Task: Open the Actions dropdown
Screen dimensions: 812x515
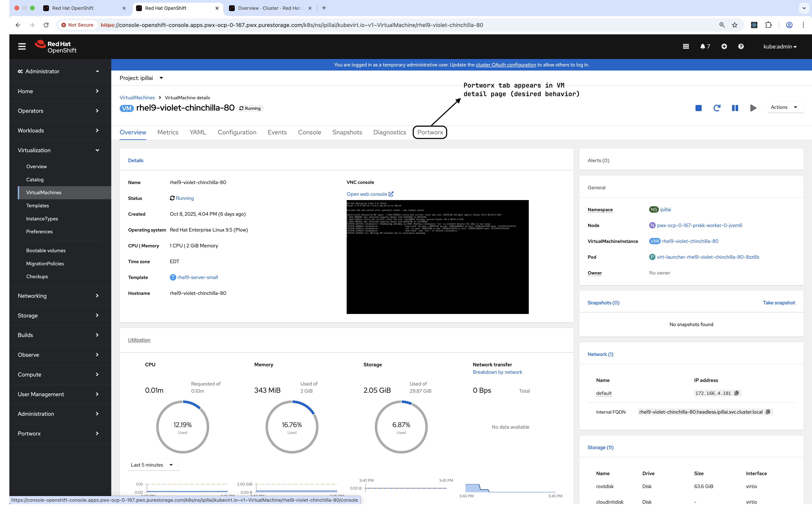Action: (784, 107)
